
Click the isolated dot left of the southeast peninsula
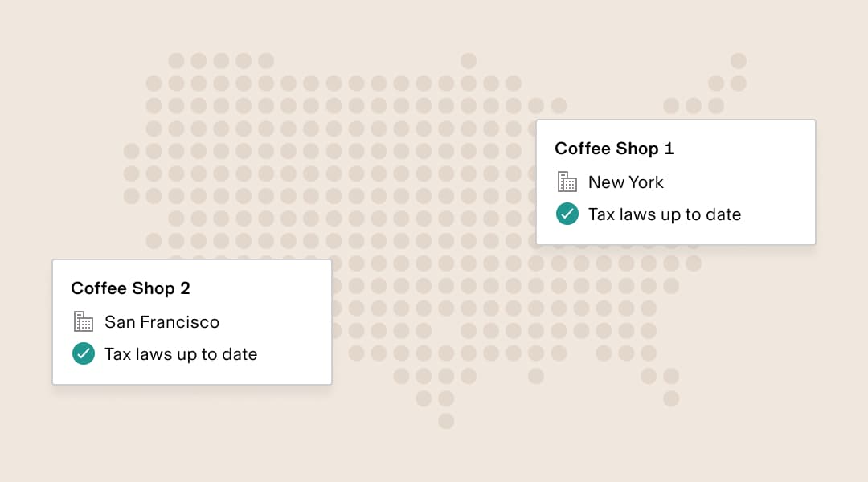click(536, 376)
